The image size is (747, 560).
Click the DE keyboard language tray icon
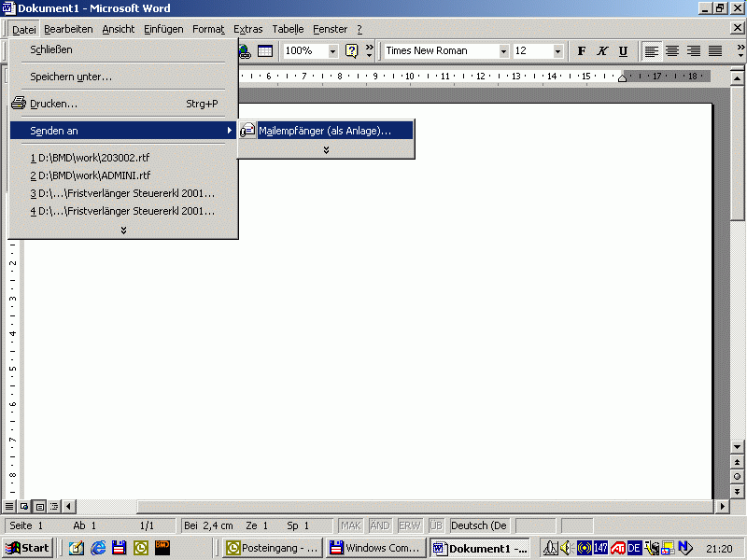click(634, 548)
